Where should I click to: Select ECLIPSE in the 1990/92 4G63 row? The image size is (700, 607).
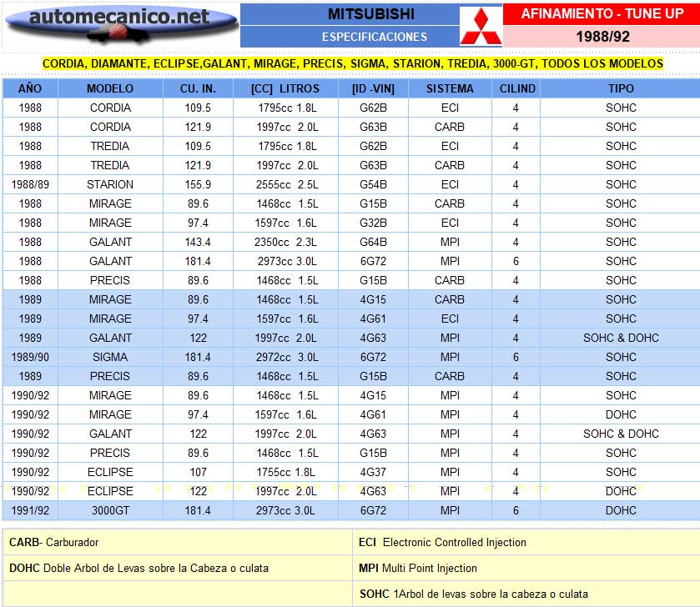(x=110, y=491)
